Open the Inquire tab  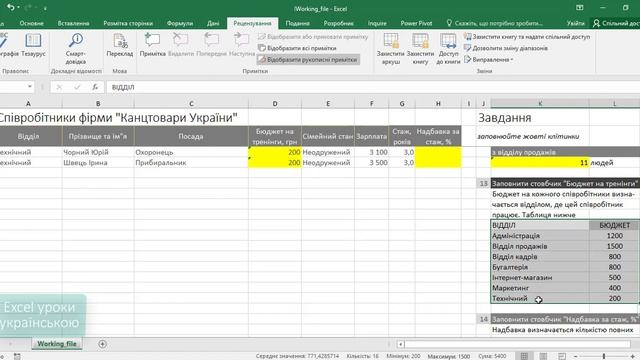click(377, 23)
